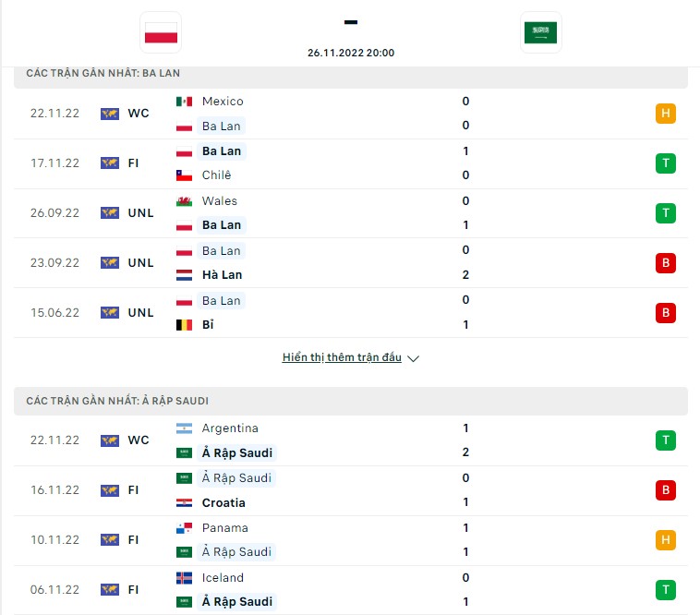Expand more matches with Hiển thị thêm trận đấu
The height and width of the screenshot is (615, 700).
point(342,357)
